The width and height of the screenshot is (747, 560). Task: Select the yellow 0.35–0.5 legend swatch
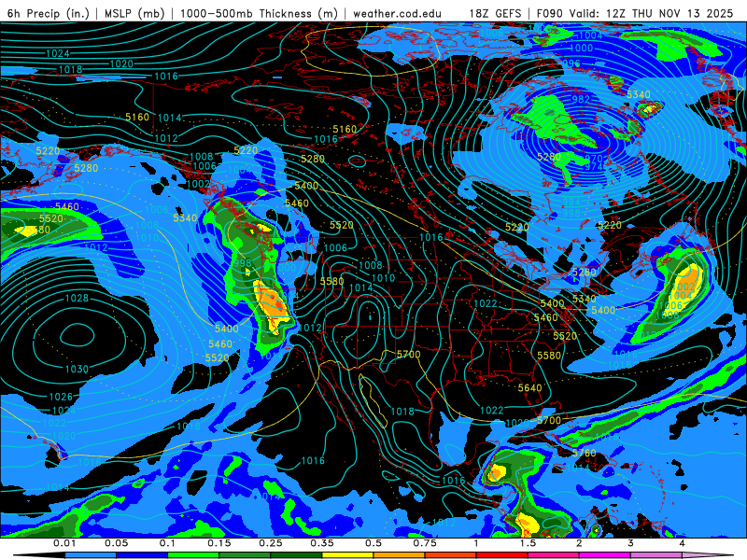point(347,555)
